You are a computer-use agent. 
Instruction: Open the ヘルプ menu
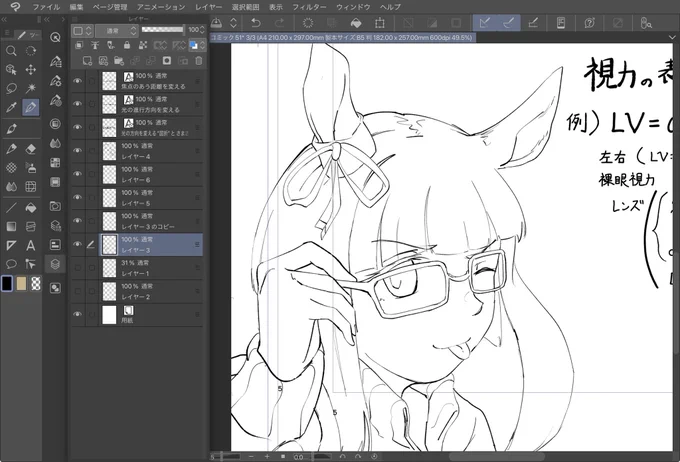click(x=390, y=7)
